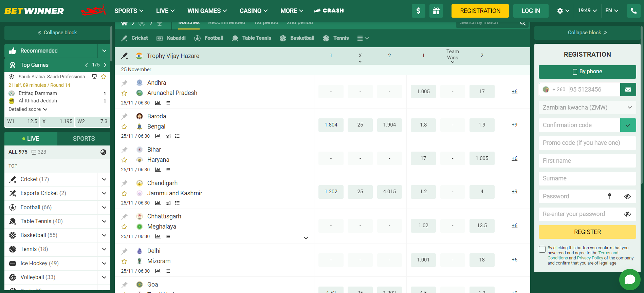Select Table Tennis sport filter
This screenshot has width=644, height=293.
pyautogui.click(x=252, y=38)
